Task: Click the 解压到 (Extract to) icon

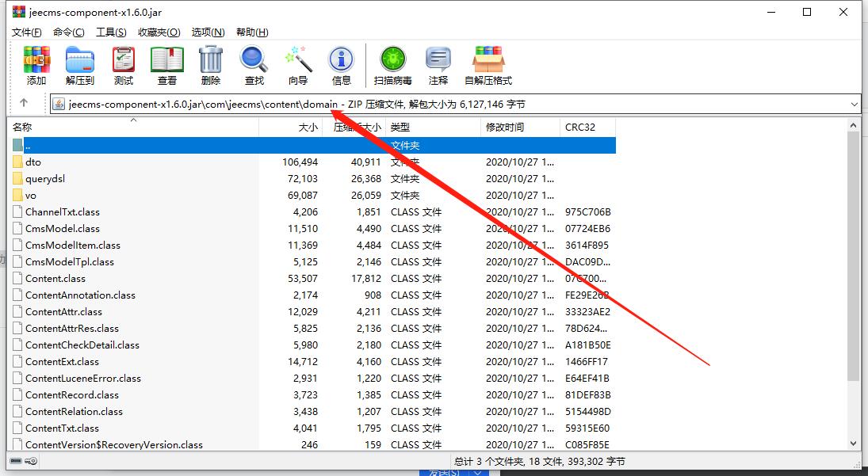Action: pos(79,64)
